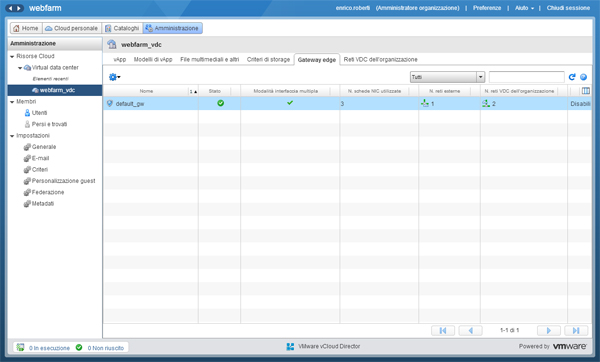The width and height of the screenshot is (600, 362).
Task: Switch to the vApp tab
Action: (x=119, y=60)
